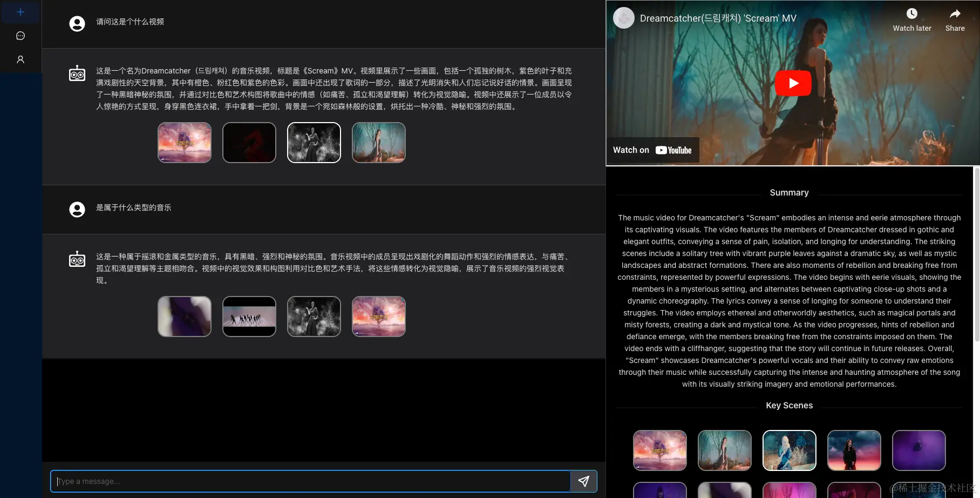Open the user profile icon in the sidebar
980x498 pixels.
click(21, 59)
